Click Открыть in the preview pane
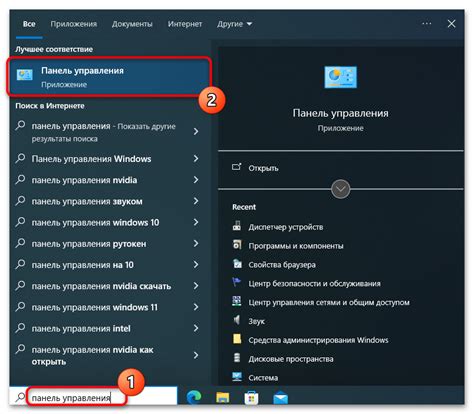Viewport: 474px width, 414px height. (x=263, y=168)
